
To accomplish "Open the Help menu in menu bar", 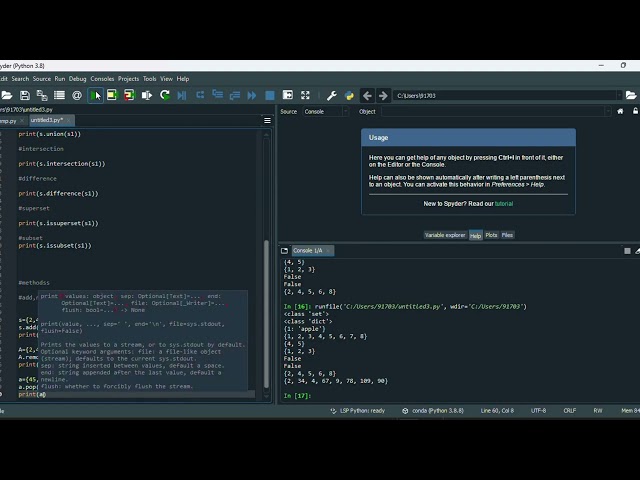I will 182,79.
